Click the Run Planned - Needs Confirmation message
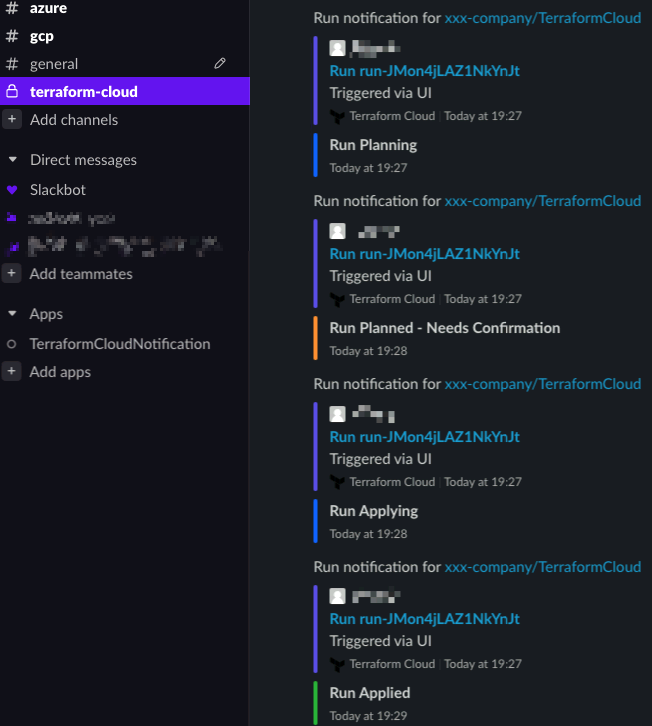This screenshot has height=726, width=652. [x=444, y=328]
